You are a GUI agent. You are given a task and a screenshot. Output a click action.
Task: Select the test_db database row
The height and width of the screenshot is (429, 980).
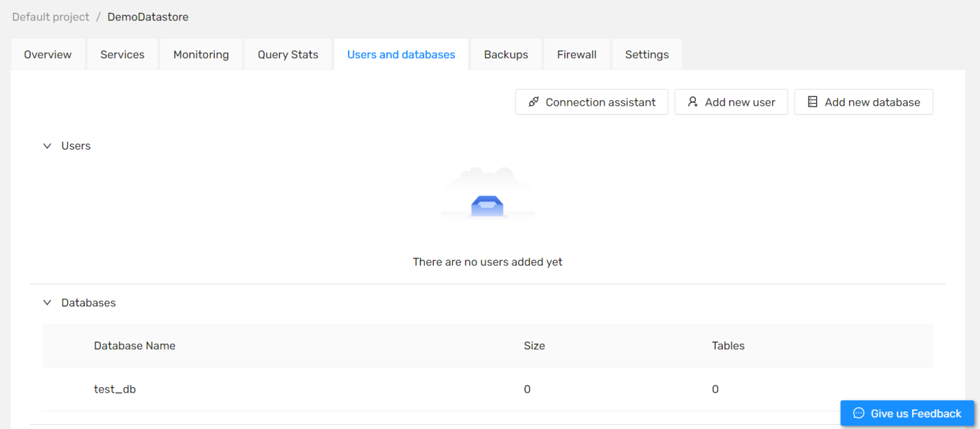[115, 388]
